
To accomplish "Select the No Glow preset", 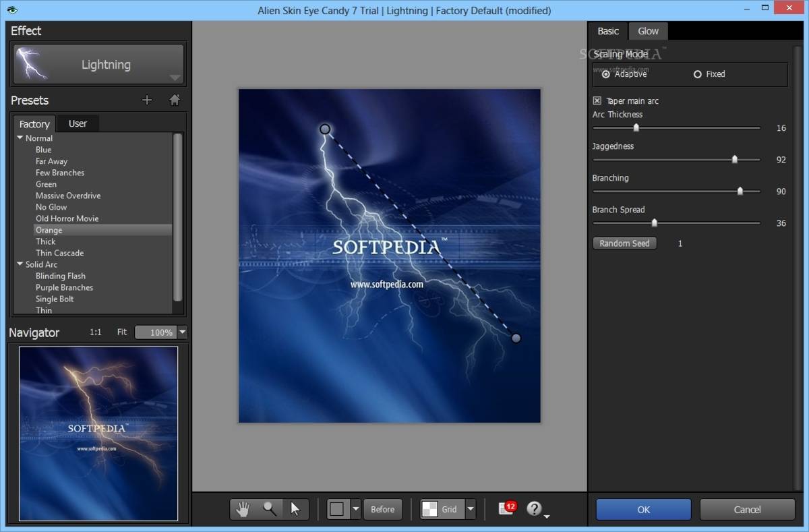I will (51, 207).
